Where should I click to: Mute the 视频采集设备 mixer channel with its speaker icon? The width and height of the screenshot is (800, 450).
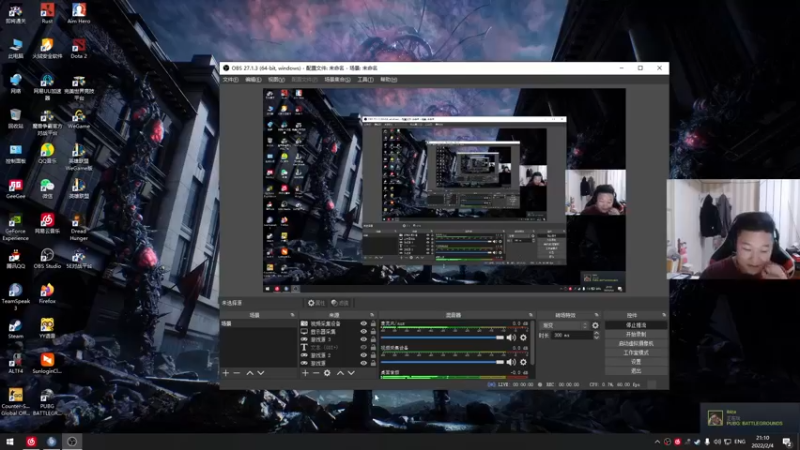pos(511,362)
